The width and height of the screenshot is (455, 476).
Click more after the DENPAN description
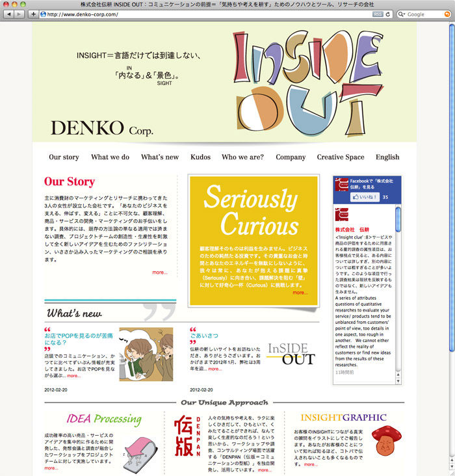tap(265, 470)
